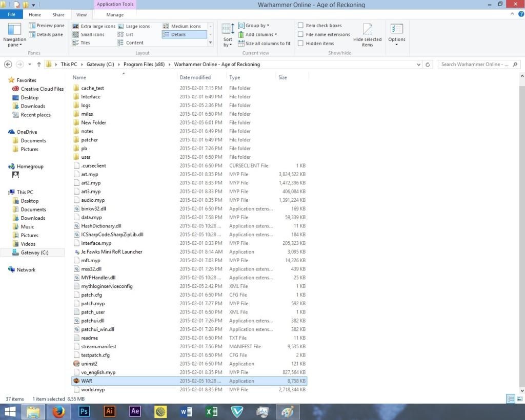The height and width of the screenshot is (420, 525).
Task: Open Illustrator from the taskbar
Action: [109, 411]
